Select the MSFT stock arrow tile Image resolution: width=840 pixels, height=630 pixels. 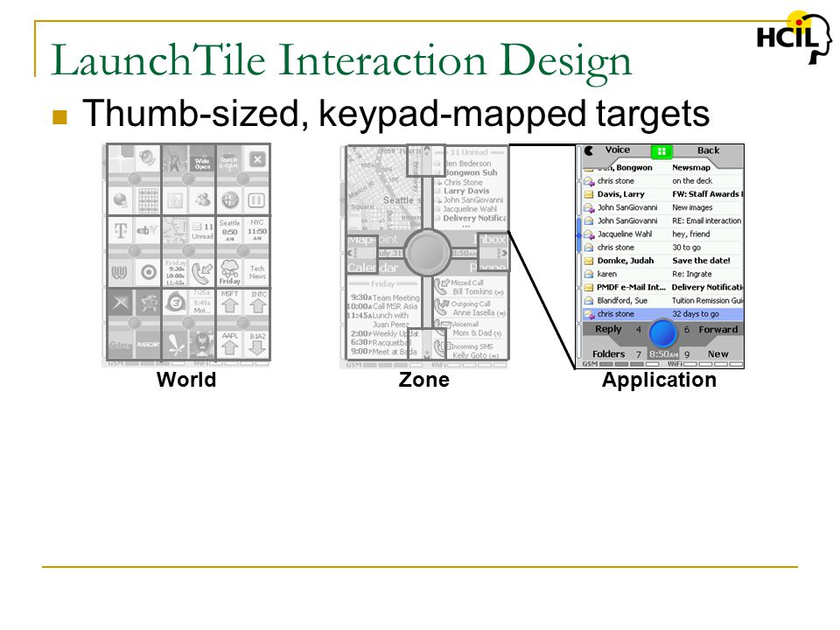(x=230, y=303)
